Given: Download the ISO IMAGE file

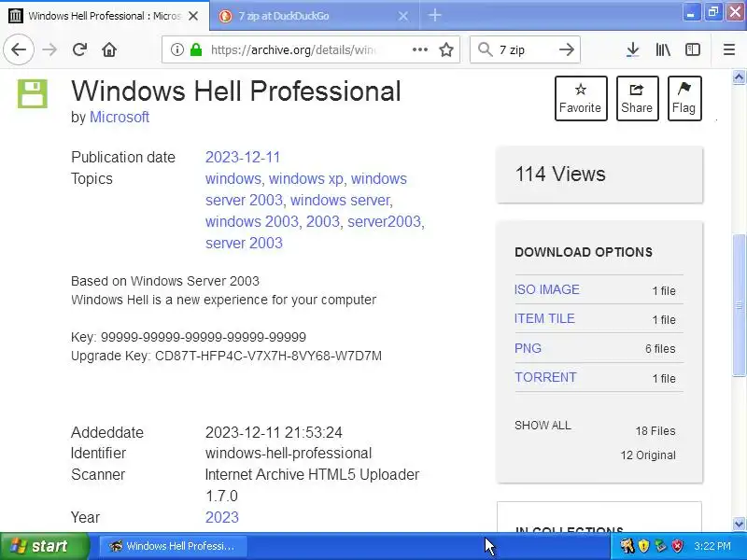Looking at the screenshot, I should click(546, 289).
